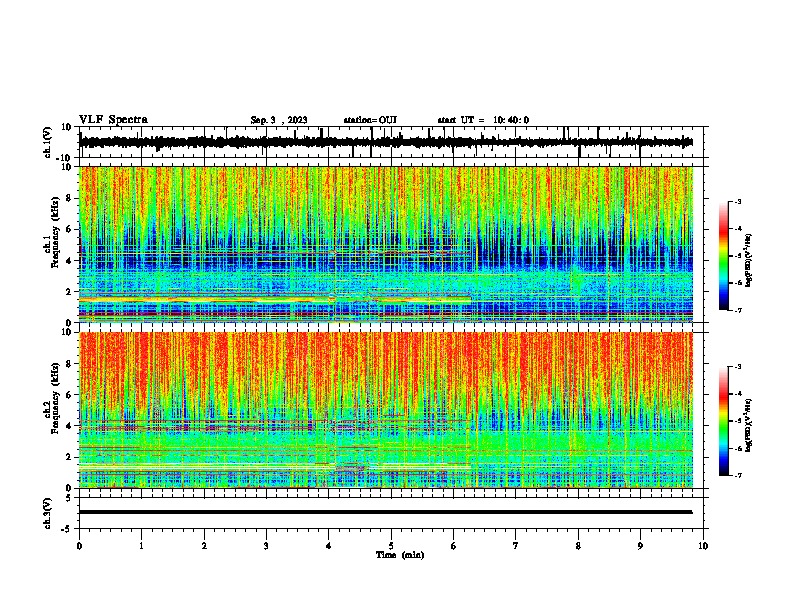Click the "-7" label on the ch.2 colorbar

pos(737,476)
